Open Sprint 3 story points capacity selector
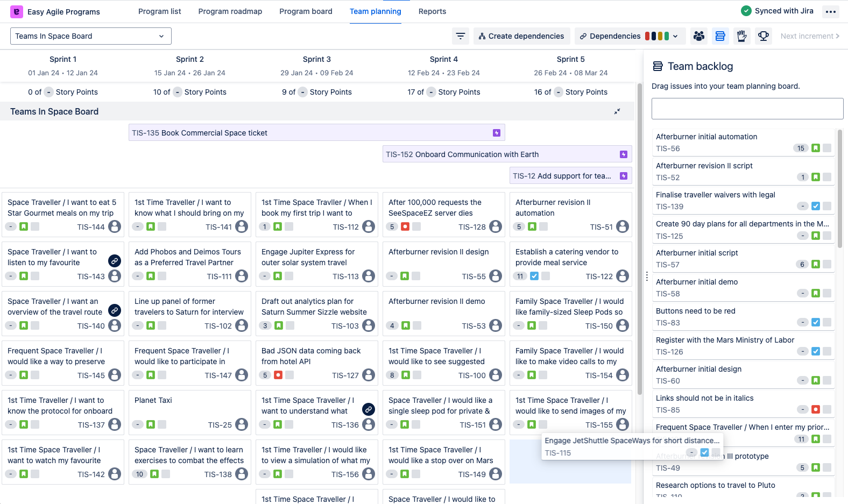This screenshot has width=848, height=504. [302, 92]
